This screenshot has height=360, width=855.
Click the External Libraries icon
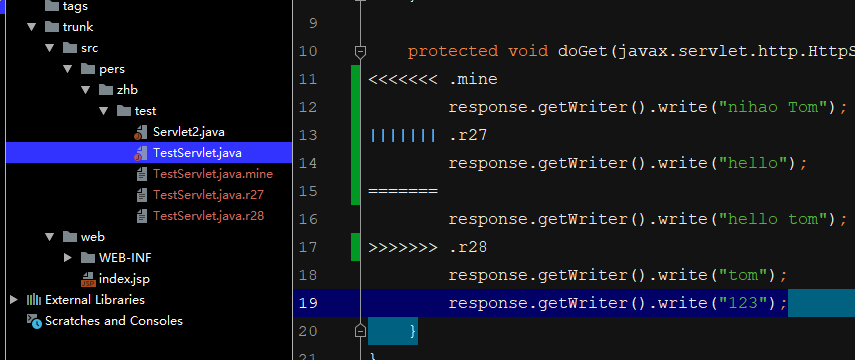tap(34, 299)
